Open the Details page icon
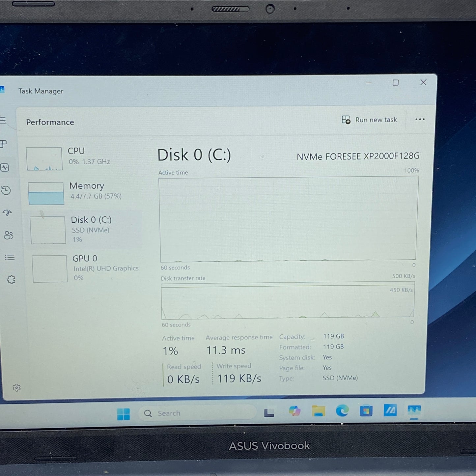Screen dimensions: 476x476 tap(10, 257)
